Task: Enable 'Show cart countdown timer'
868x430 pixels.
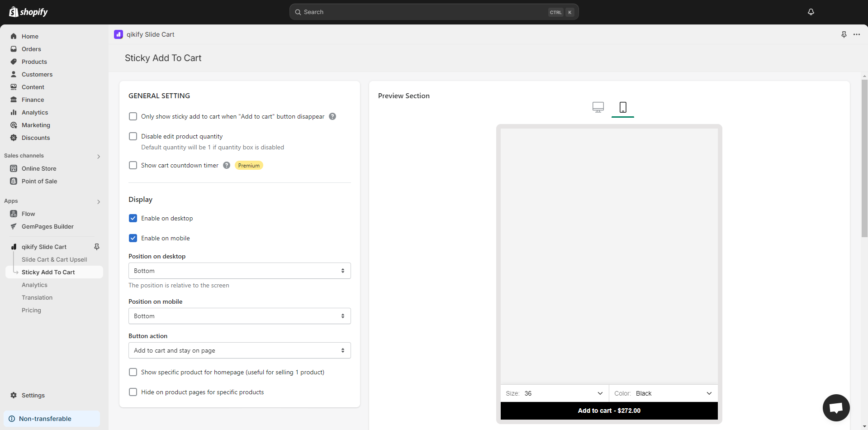Action: coord(133,165)
